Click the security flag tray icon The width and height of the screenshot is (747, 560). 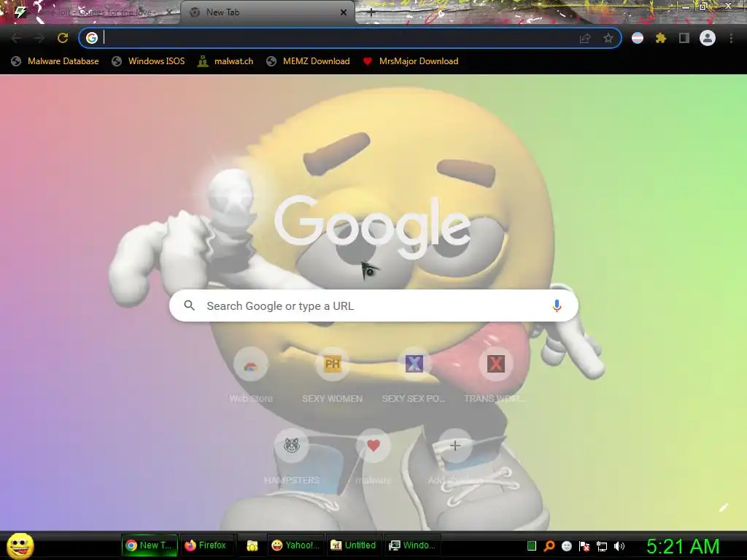[584, 546]
